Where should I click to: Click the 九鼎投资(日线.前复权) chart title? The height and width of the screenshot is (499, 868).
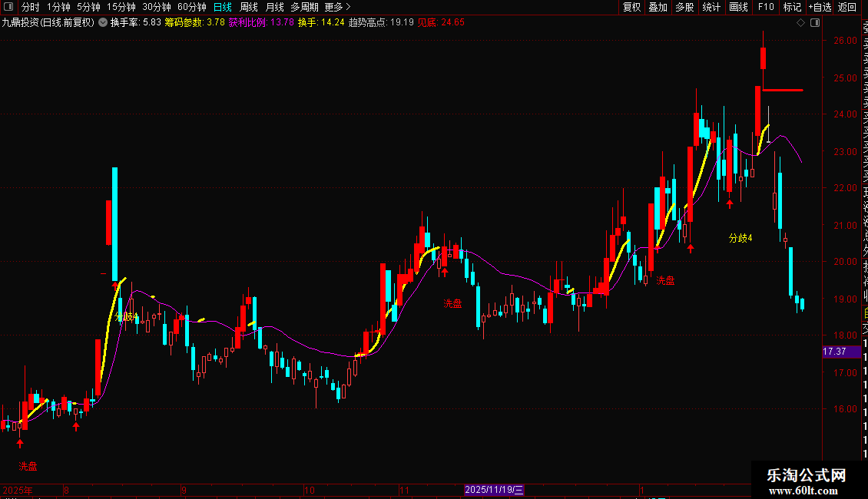tap(48, 23)
